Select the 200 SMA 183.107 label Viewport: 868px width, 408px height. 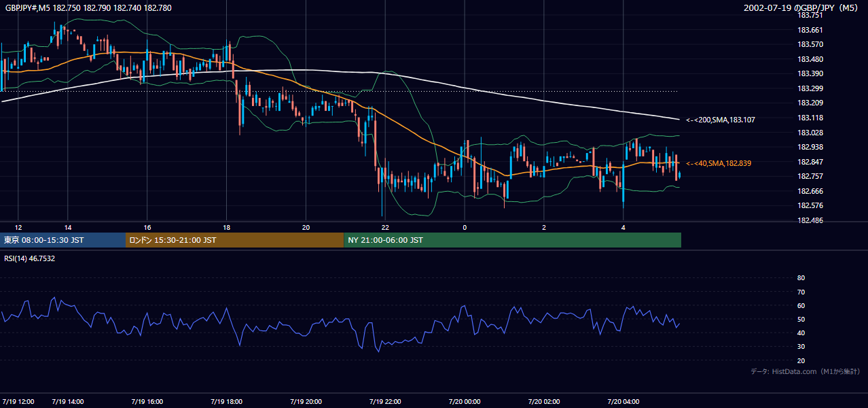(x=721, y=120)
